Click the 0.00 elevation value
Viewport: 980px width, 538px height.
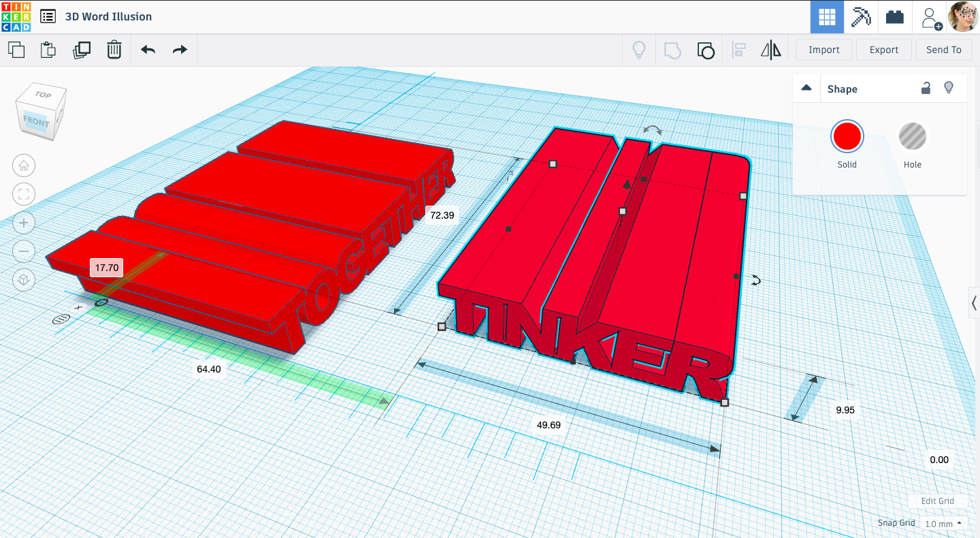click(939, 460)
